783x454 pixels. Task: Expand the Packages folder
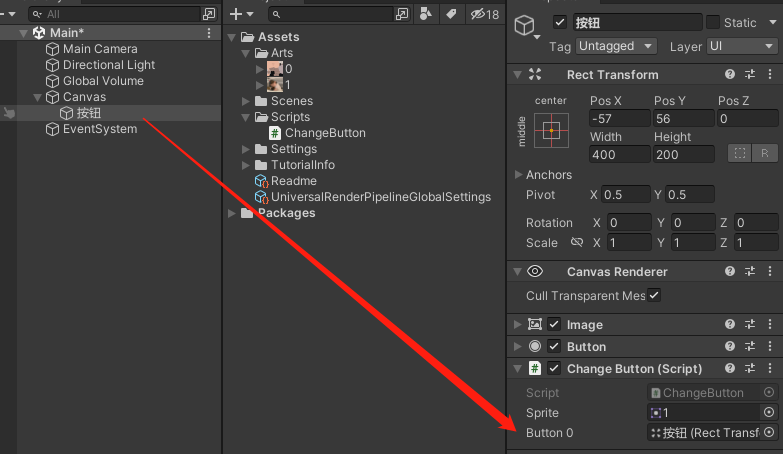tap(232, 213)
